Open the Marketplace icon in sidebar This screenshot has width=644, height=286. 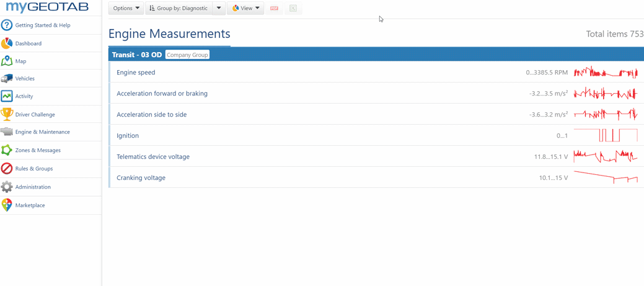7,205
